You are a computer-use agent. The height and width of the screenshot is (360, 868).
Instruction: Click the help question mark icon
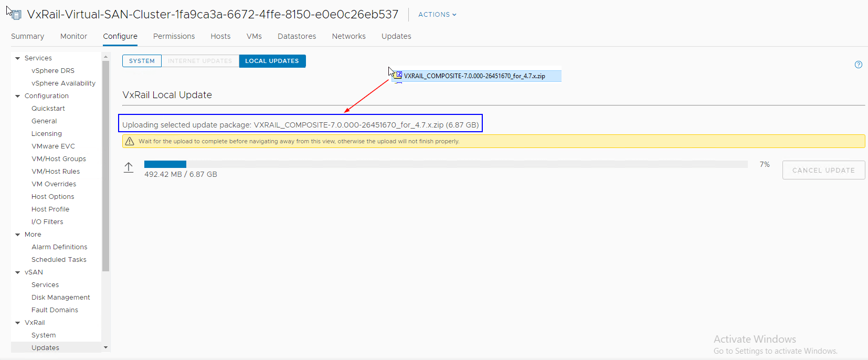(858, 65)
